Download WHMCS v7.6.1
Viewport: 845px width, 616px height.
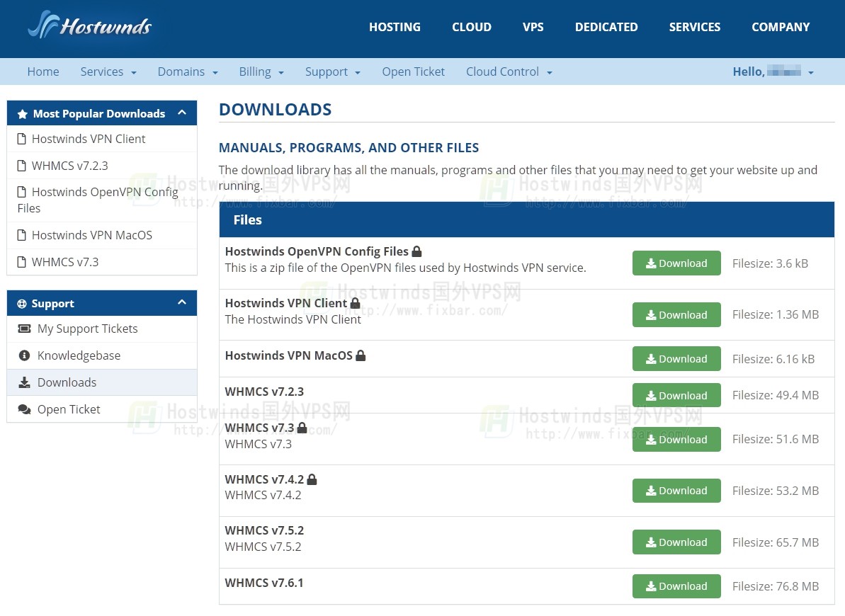676,586
